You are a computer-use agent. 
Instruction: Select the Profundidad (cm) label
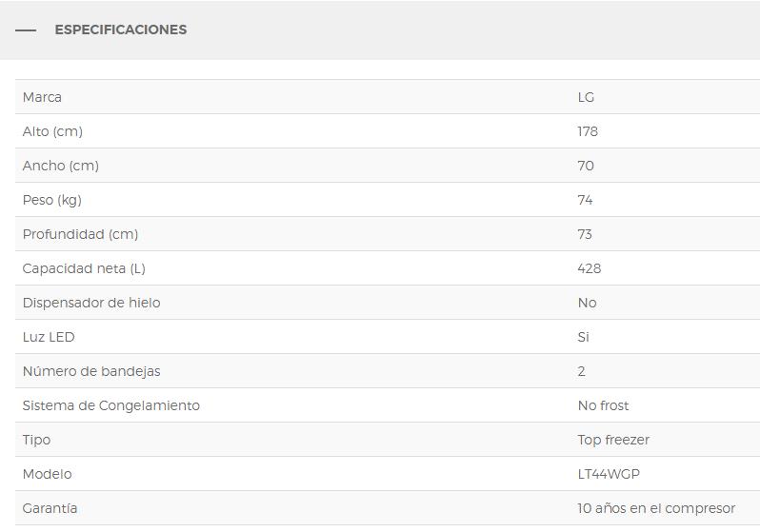pos(80,234)
